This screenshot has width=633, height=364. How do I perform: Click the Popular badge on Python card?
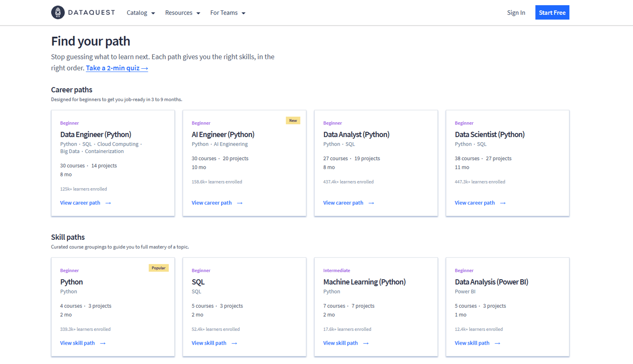[x=158, y=268]
